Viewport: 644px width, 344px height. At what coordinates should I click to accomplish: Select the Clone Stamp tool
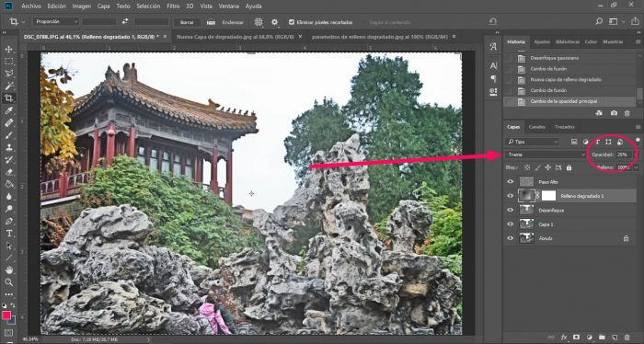coord(8,147)
